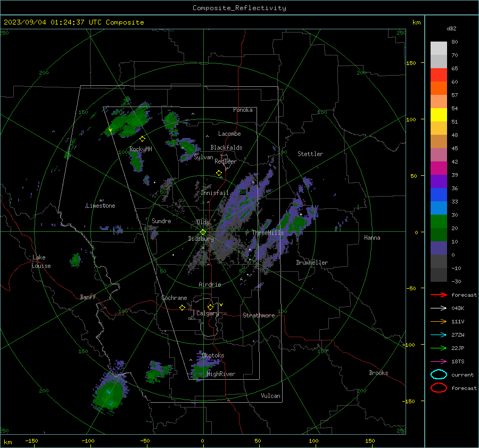
Task: Click the Brooks label
Action: click(378, 373)
